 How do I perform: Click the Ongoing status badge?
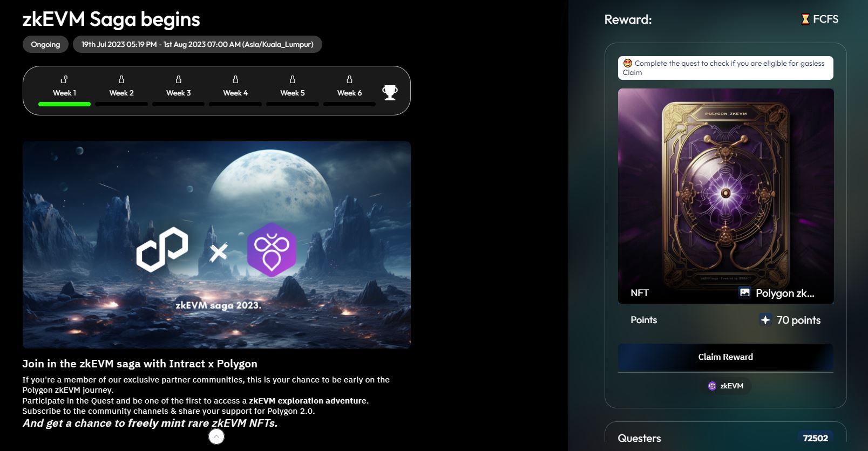tap(45, 44)
